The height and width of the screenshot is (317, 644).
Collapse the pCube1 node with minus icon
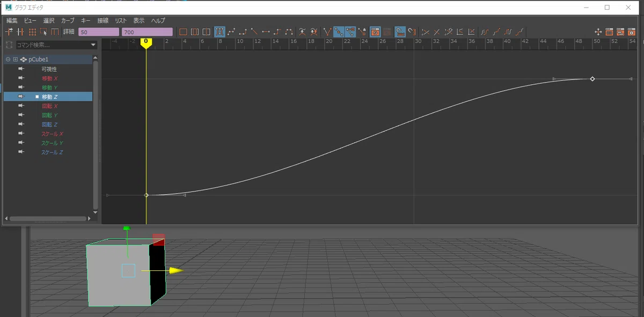(x=8, y=60)
